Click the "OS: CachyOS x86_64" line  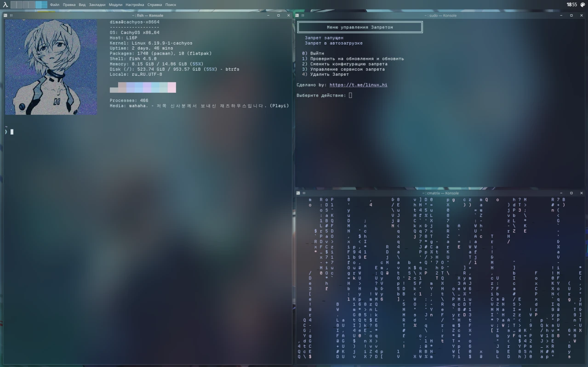[135, 33]
